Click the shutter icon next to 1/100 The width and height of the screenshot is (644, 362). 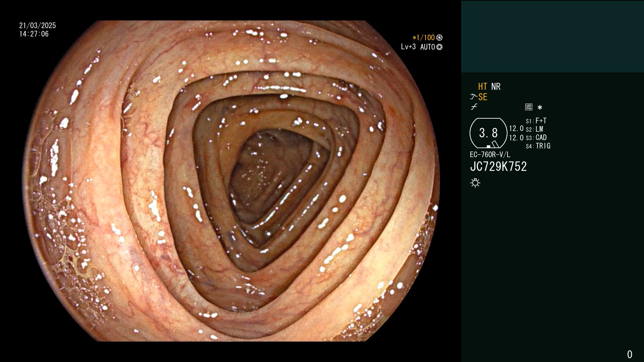[x=439, y=38]
